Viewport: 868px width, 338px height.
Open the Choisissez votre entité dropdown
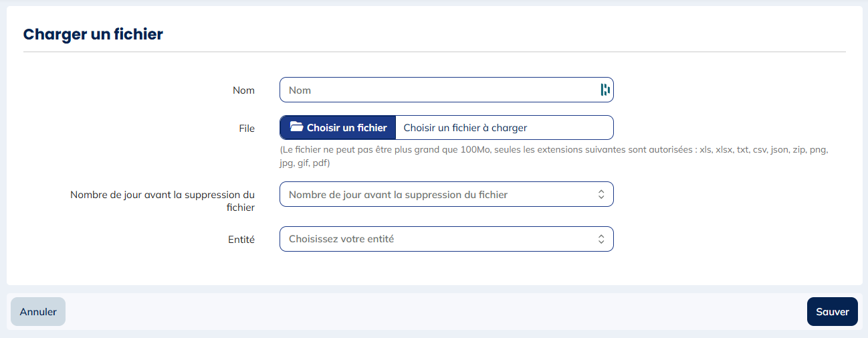click(446, 239)
